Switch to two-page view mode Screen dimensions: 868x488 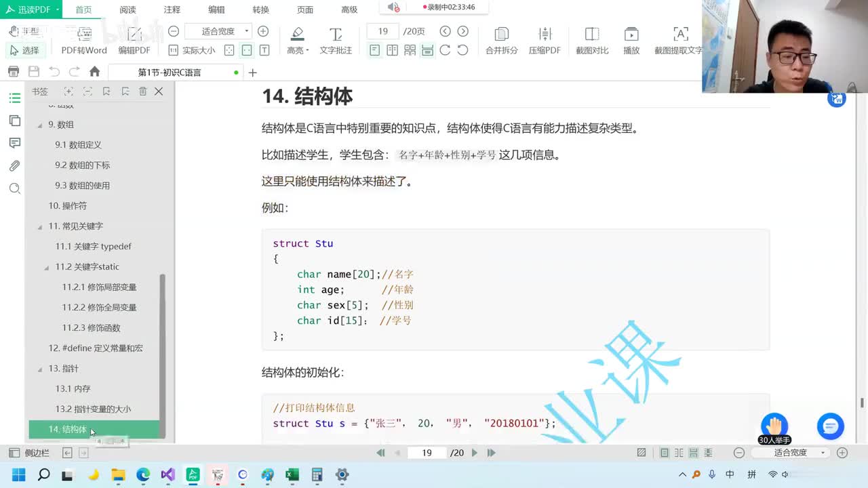(392, 50)
